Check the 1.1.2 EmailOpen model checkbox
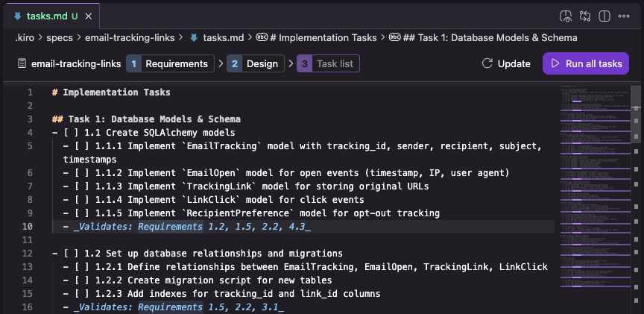Viewport: 644px width, 314px height. coord(82,173)
